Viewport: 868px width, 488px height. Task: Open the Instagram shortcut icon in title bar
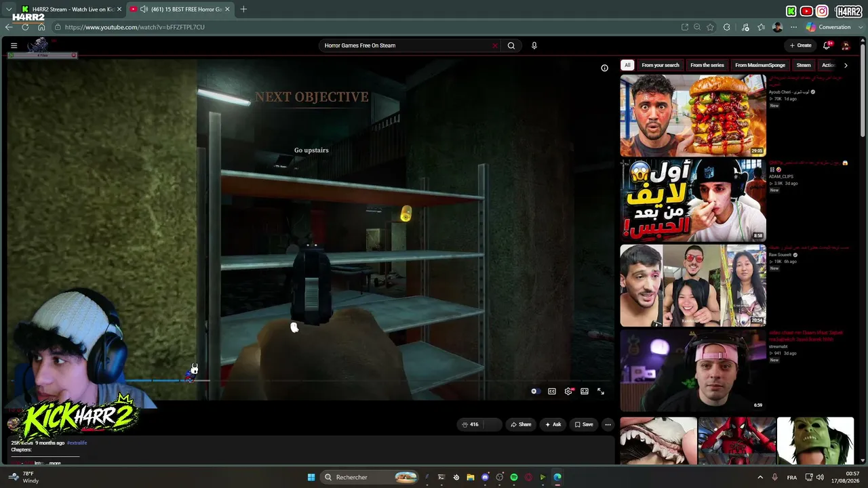click(822, 11)
